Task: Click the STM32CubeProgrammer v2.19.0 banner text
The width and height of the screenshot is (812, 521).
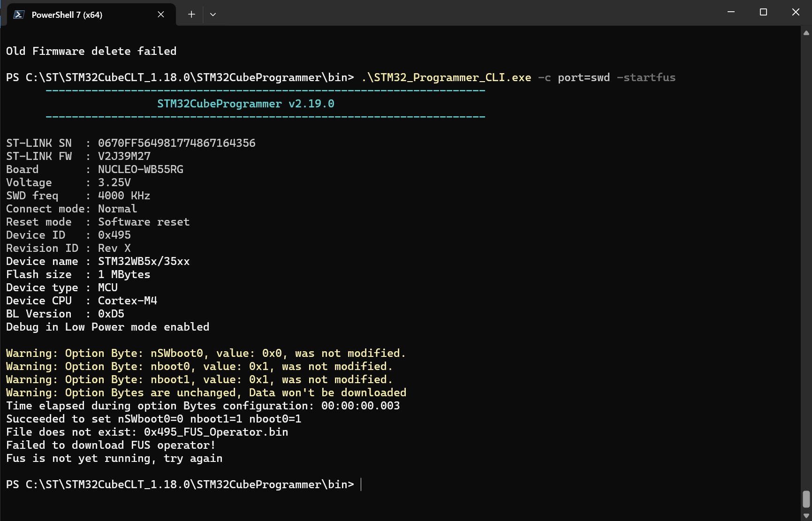Action: pos(245,104)
